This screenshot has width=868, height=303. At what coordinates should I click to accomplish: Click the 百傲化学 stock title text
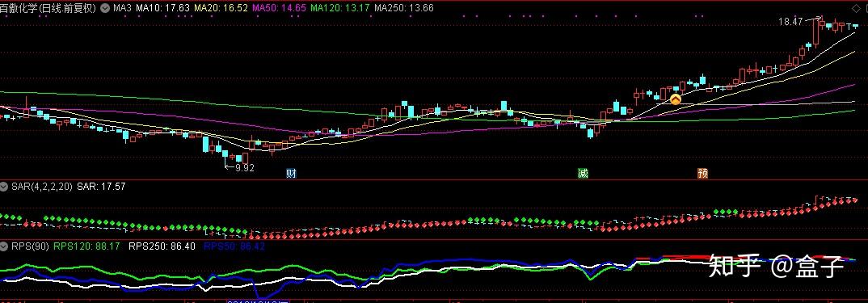click(48, 8)
